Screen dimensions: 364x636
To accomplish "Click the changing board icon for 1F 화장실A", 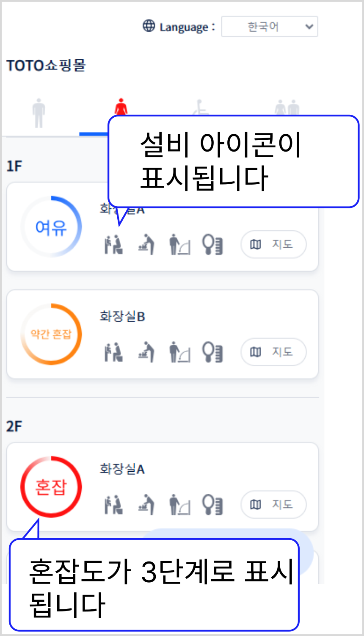I will [x=179, y=245].
